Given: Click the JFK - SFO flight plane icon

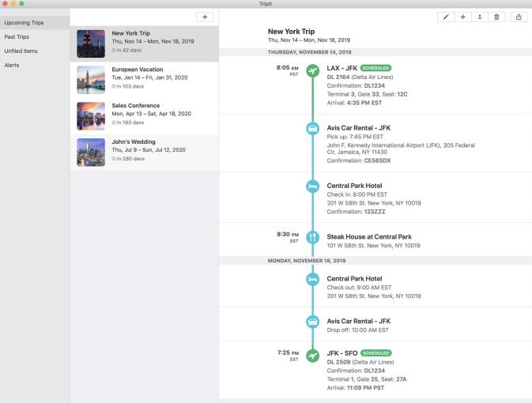Looking at the screenshot, I should (312, 356).
